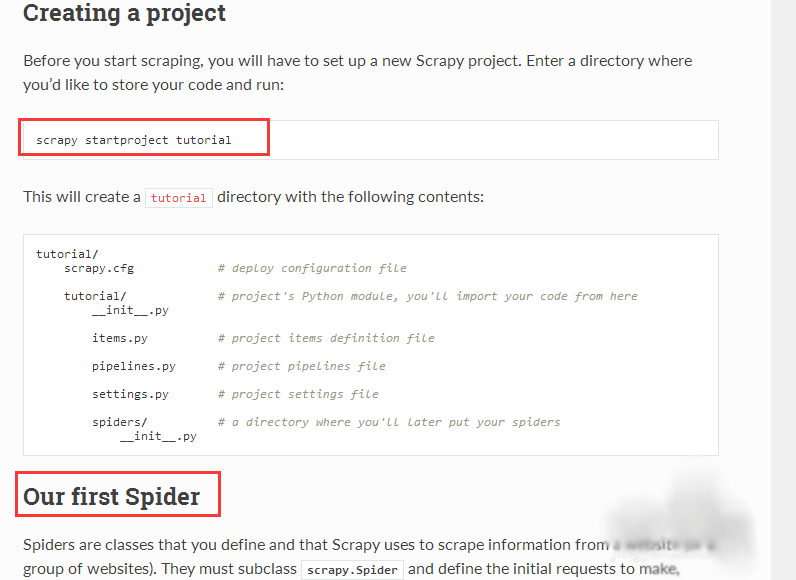Click the inline "scrapy.Spider" code label
The height and width of the screenshot is (580, 796).
pyautogui.click(x=353, y=570)
